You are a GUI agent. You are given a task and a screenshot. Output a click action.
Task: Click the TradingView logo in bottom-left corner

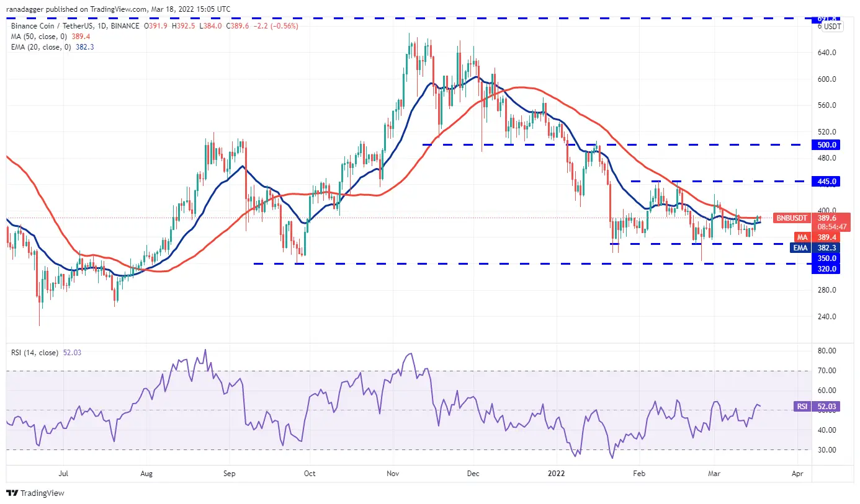click(35, 493)
